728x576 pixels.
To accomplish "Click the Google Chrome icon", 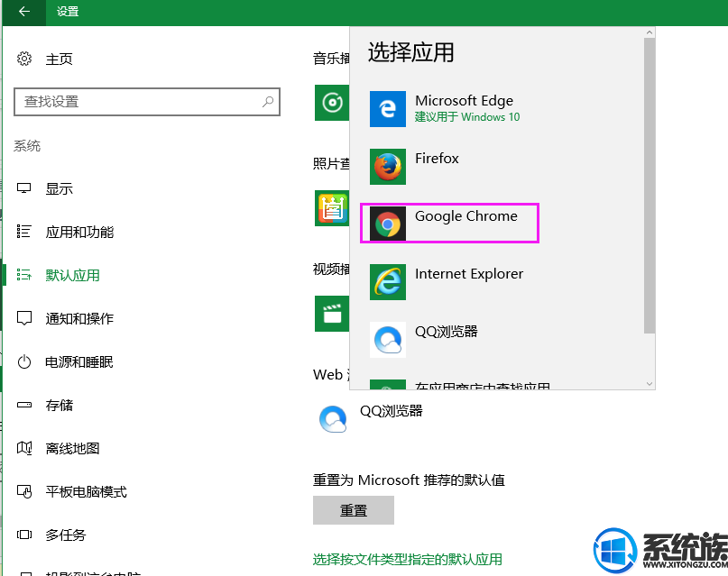I will point(388,224).
